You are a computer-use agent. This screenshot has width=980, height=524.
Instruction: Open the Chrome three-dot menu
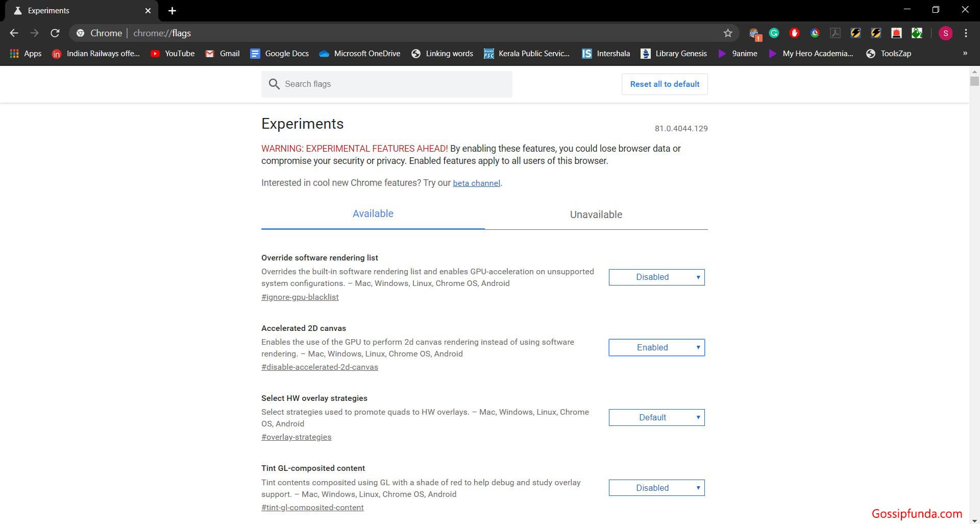[966, 33]
